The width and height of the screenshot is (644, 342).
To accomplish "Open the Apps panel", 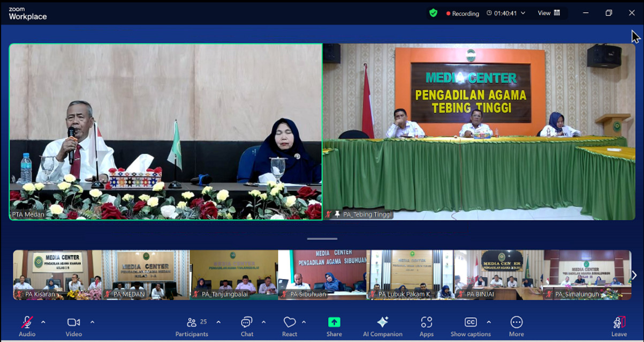I will click(x=426, y=326).
